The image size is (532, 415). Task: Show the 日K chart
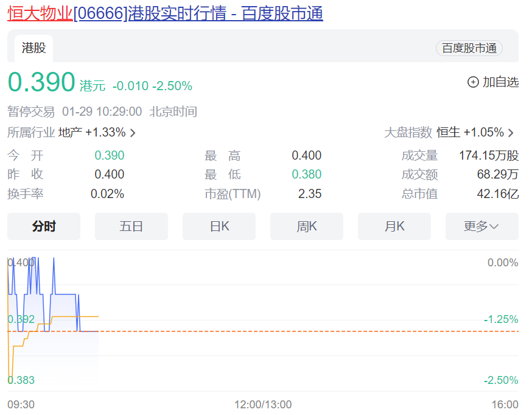[x=219, y=227]
